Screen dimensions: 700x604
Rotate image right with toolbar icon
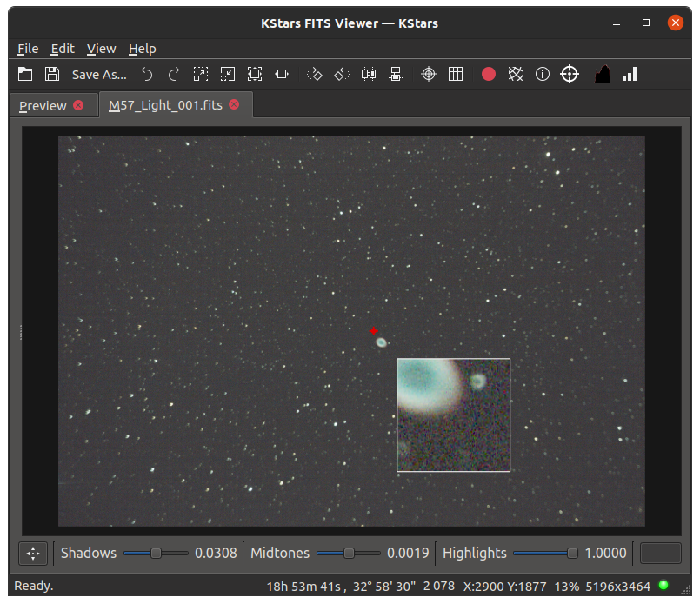(314, 74)
